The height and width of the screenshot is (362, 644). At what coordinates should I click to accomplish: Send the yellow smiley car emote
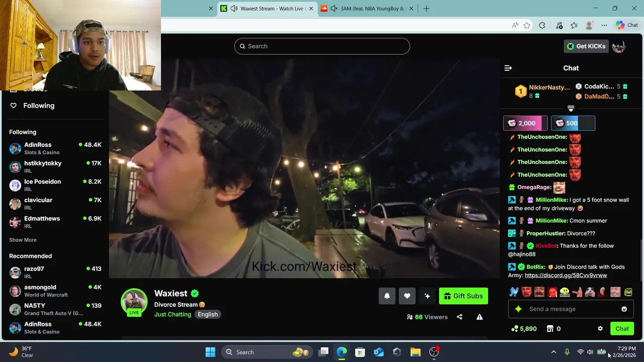click(565, 292)
